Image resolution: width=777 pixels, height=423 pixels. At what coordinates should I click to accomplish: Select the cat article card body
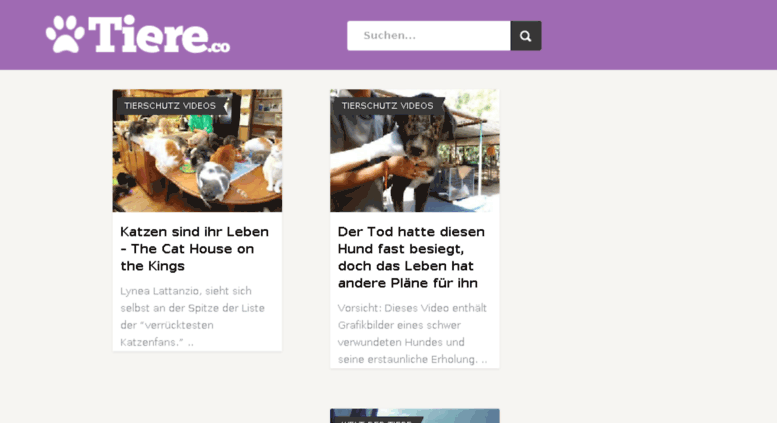coord(197,281)
